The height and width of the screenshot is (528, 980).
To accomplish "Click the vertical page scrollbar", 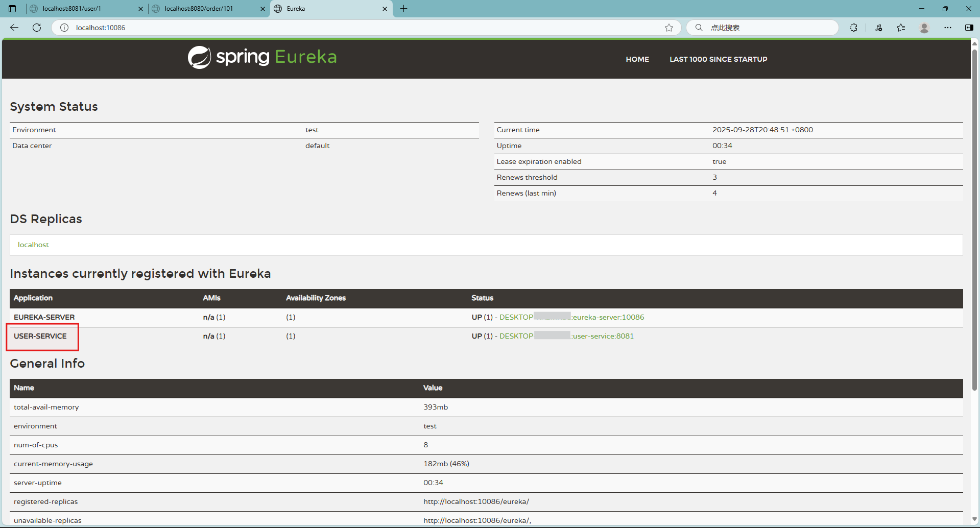I will point(974,220).
